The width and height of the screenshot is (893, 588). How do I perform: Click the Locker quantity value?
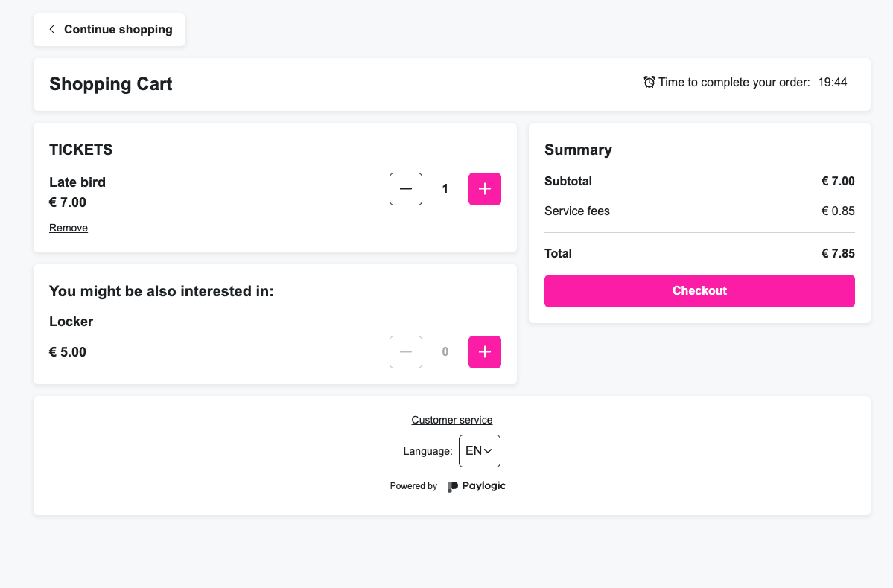[x=445, y=352]
